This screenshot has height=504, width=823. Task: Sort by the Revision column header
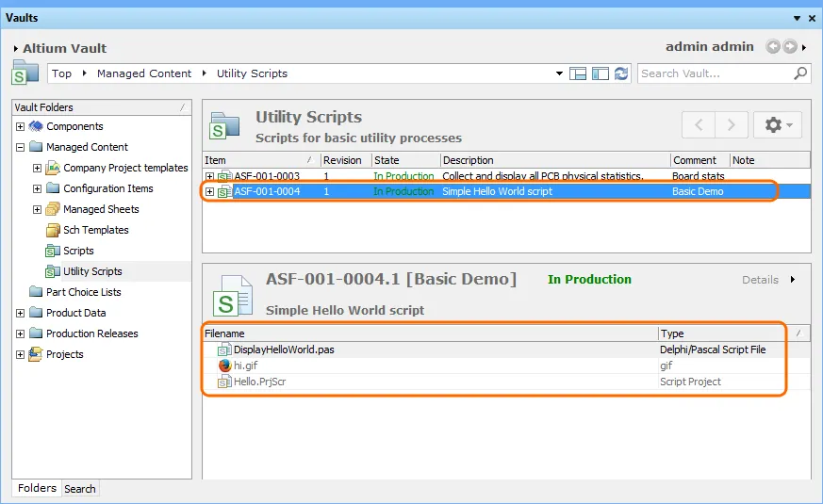coord(346,160)
